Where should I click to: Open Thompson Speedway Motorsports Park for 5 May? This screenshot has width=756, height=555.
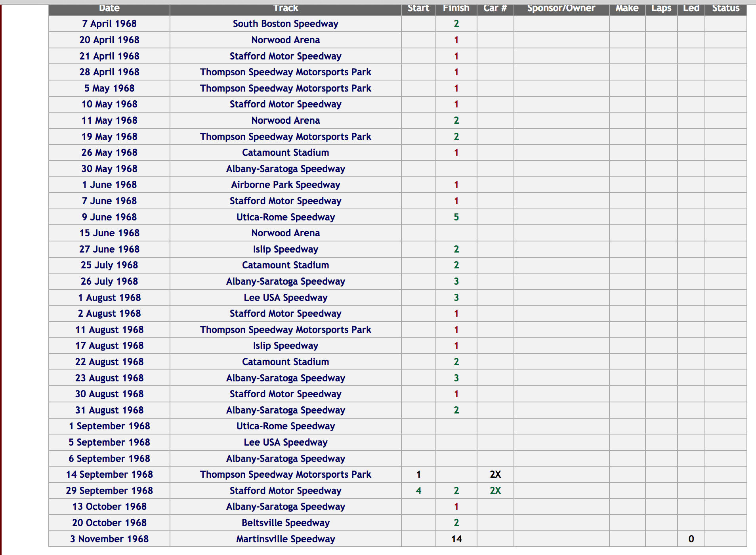tap(285, 88)
